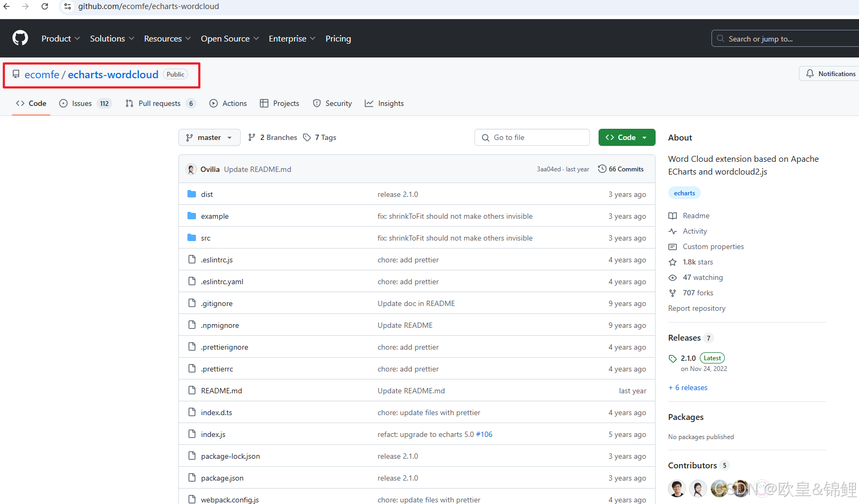This screenshot has height=504, width=859.
Task: Click the repository icon before ecomfe
Action: pyautogui.click(x=16, y=75)
